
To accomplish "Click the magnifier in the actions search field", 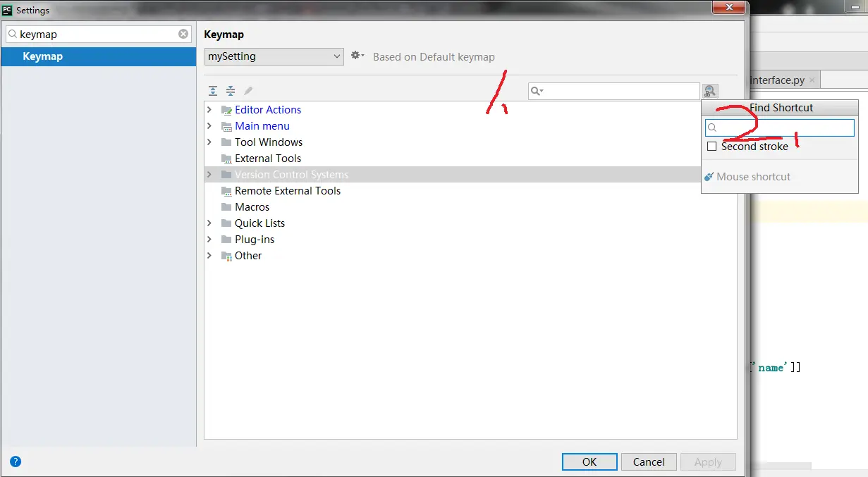I will 537,91.
